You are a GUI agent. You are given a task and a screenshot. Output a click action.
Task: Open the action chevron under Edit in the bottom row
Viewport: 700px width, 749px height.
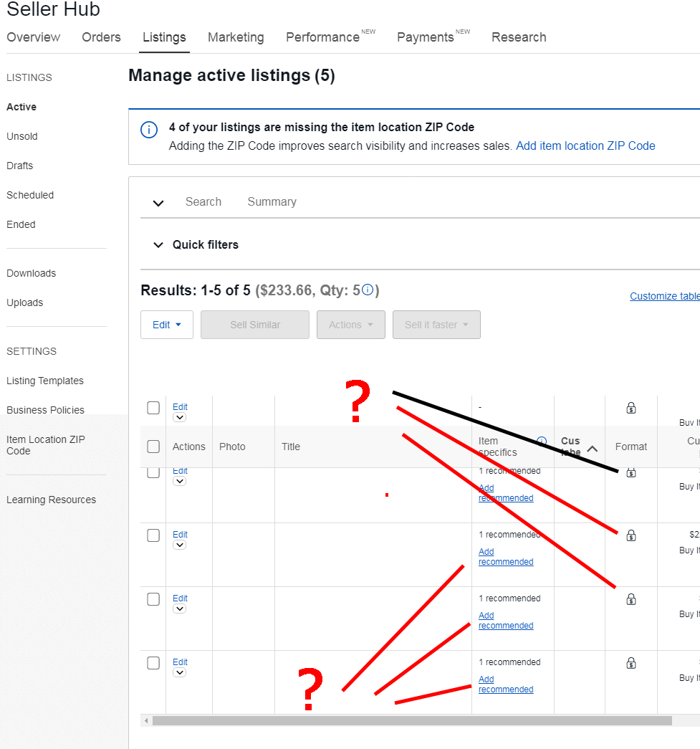point(180,672)
